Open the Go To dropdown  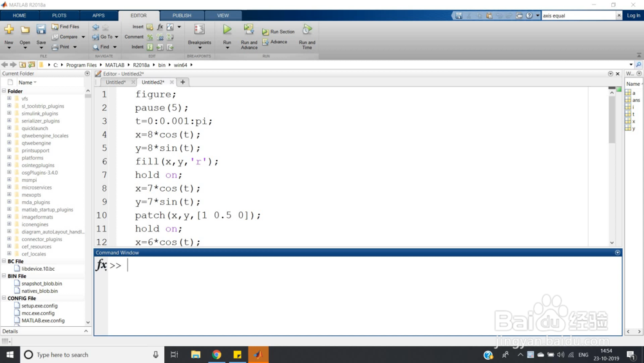click(116, 37)
